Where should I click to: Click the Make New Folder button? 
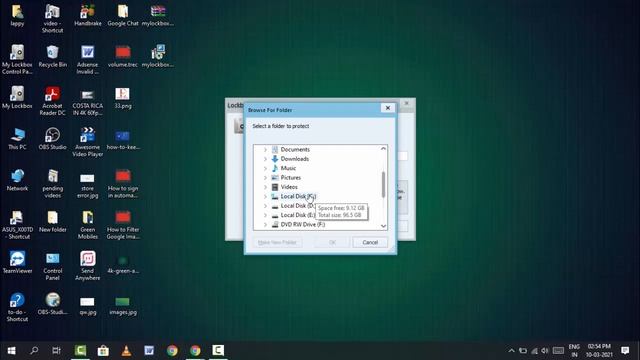[x=277, y=242]
